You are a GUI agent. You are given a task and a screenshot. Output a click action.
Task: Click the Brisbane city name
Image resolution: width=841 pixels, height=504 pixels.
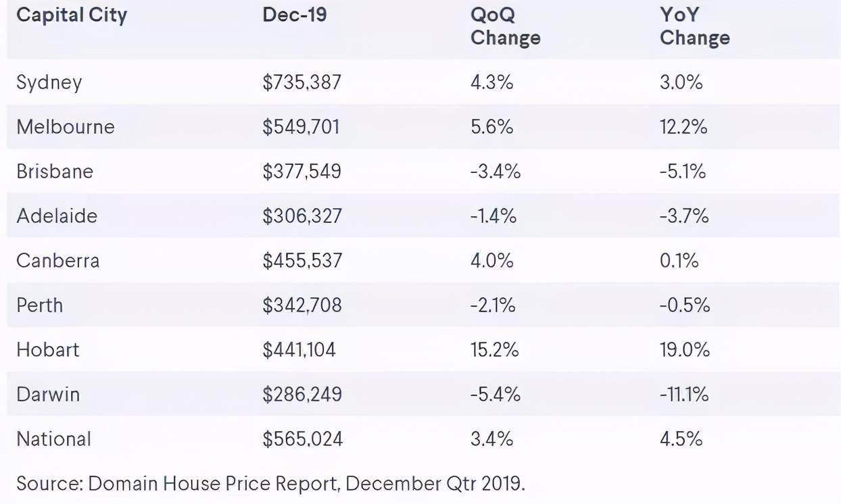pyautogui.click(x=55, y=172)
